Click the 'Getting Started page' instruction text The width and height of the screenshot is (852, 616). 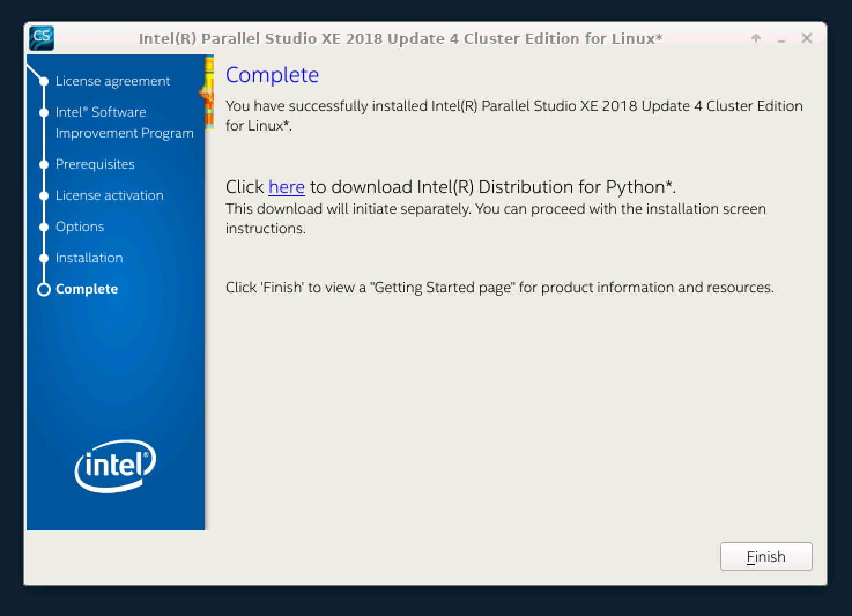[x=499, y=288]
